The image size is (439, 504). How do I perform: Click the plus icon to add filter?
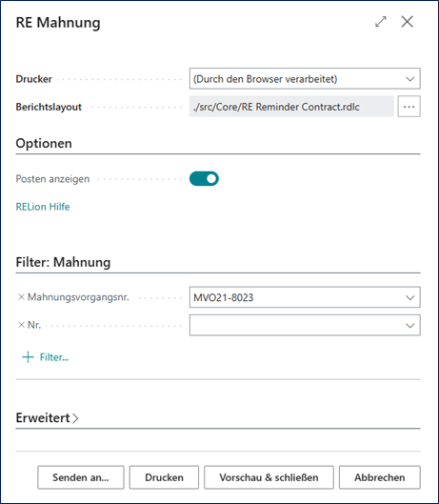[x=28, y=357]
